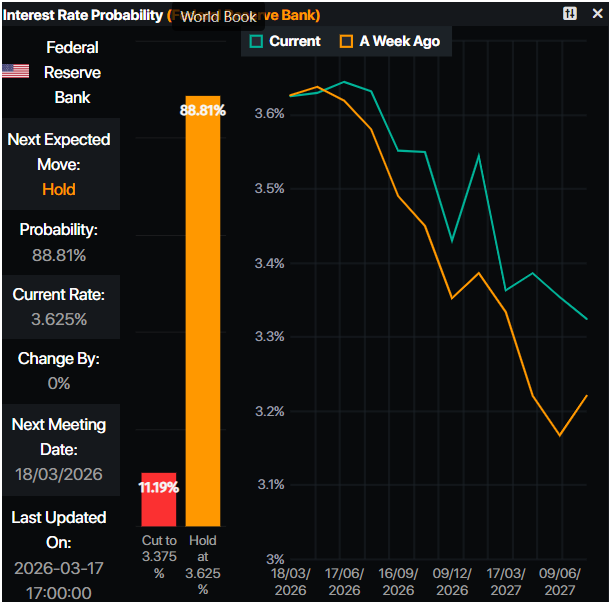Click the Next Meeting Date 18/03/2026
Screen dimensions: 611x604
(59, 473)
